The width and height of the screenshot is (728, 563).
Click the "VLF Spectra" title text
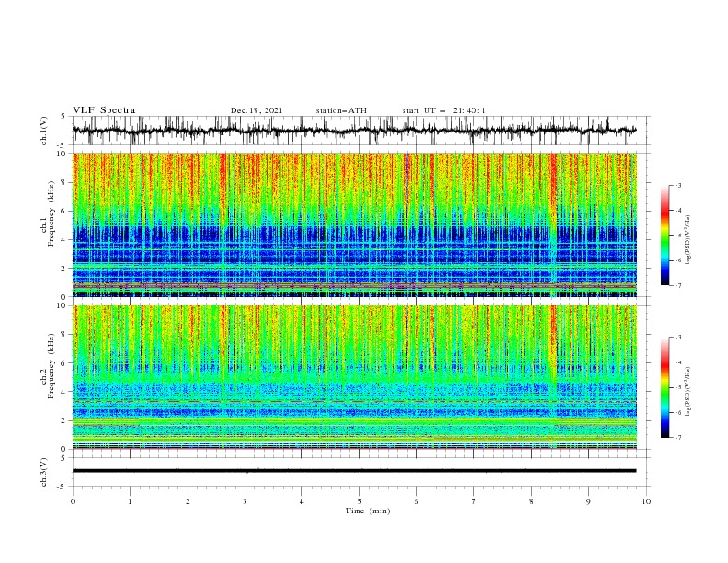[104, 110]
